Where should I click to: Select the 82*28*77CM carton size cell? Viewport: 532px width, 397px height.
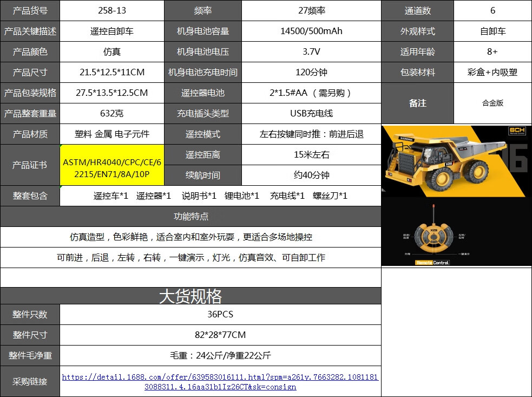220,335
